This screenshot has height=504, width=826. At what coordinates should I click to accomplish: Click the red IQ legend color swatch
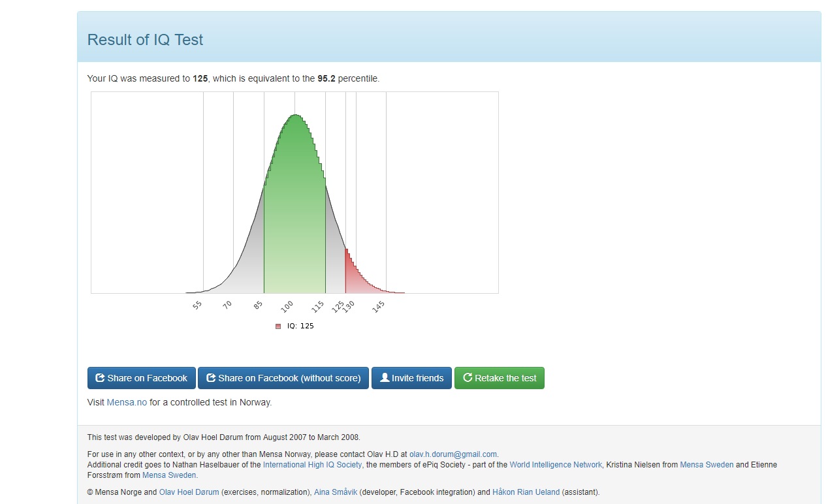pyautogui.click(x=278, y=326)
